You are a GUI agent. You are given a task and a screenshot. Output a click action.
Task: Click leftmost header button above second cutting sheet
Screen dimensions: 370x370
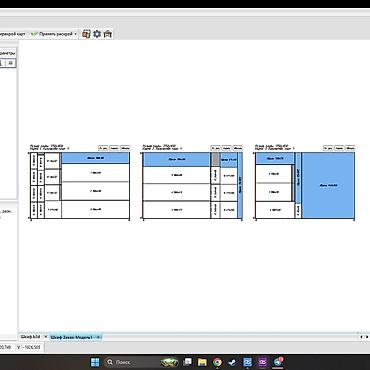pyautogui.click(x=216, y=148)
